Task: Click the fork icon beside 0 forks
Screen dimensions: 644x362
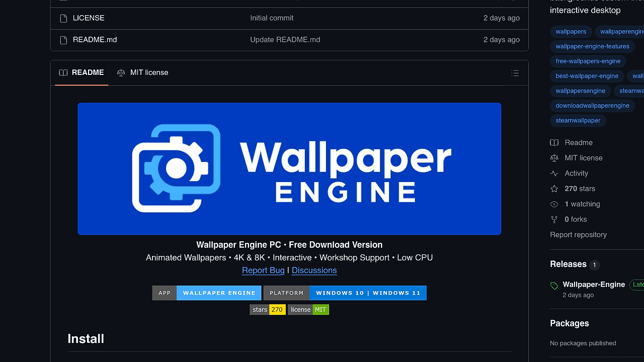Action: pos(554,220)
